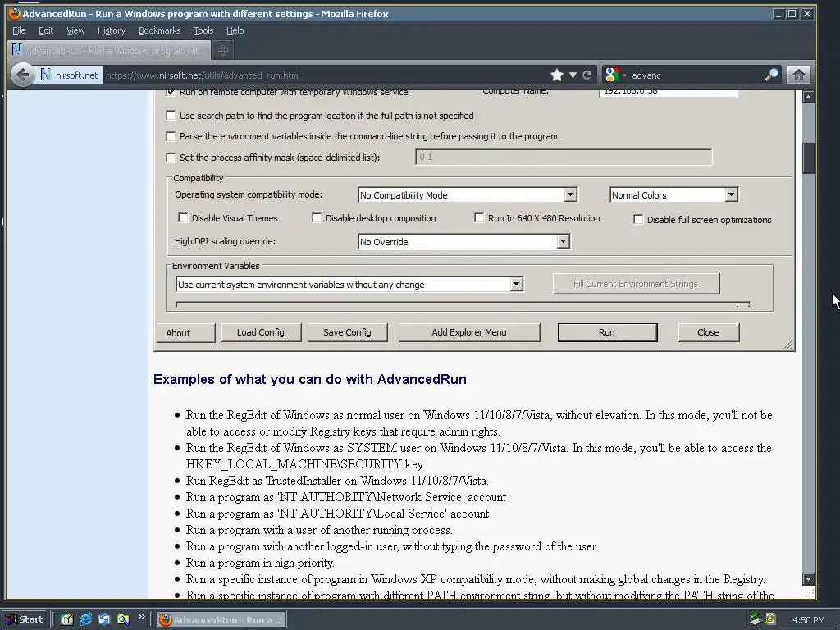Toggle 'Parse the environment variables' checkbox

pyautogui.click(x=171, y=136)
